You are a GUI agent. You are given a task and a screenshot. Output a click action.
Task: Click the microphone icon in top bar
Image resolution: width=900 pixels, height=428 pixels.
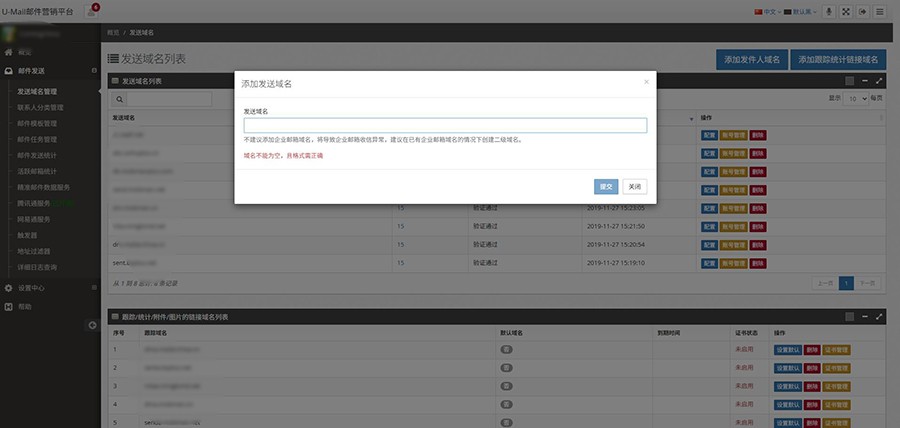(828, 11)
